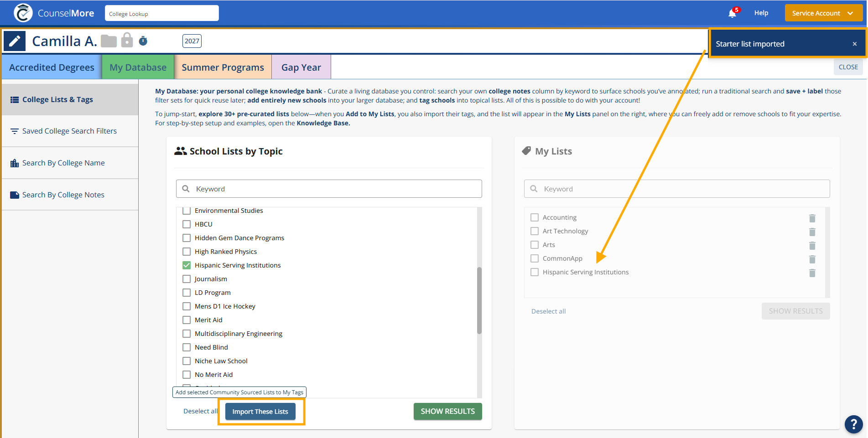
Task: Delete the Accounting list with trash icon
Action: pos(812,218)
